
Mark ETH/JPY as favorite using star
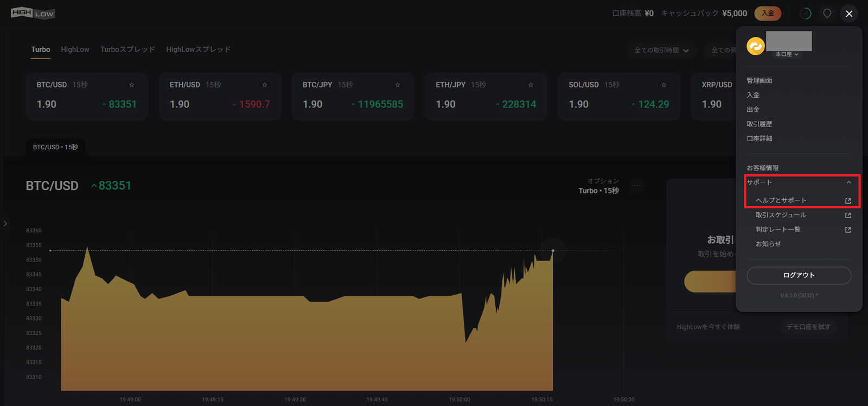click(531, 85)
